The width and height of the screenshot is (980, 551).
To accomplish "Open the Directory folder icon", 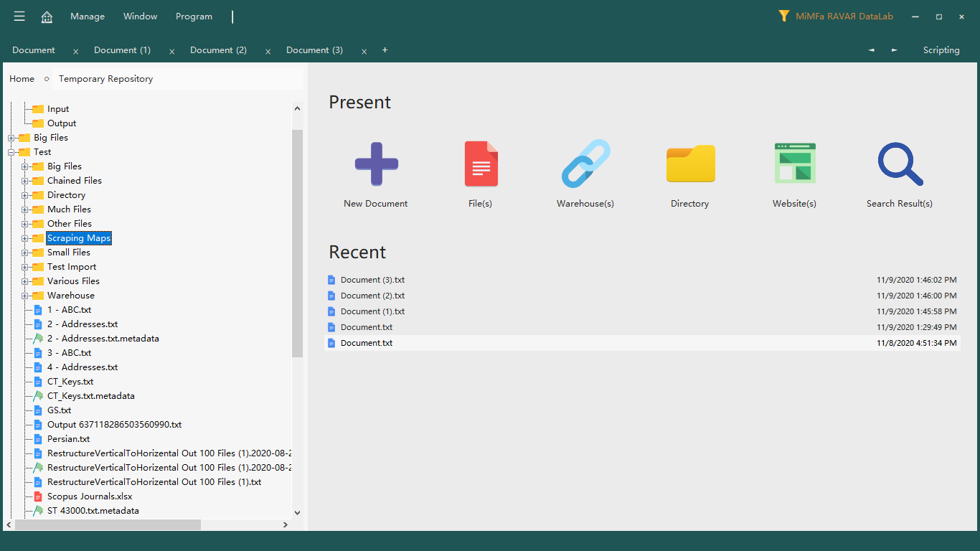I will point(690,164).
